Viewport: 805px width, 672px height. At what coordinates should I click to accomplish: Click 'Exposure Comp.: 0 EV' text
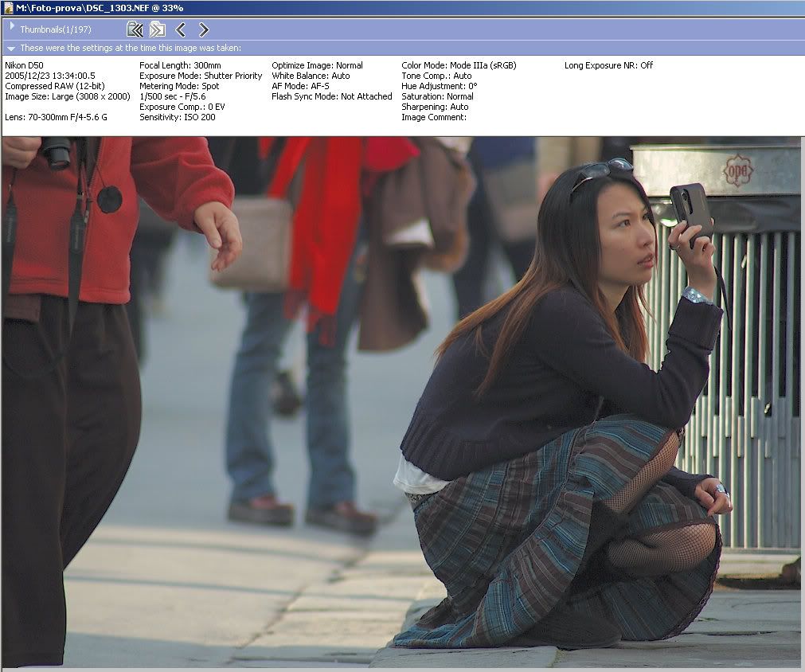tap(182, 107)
